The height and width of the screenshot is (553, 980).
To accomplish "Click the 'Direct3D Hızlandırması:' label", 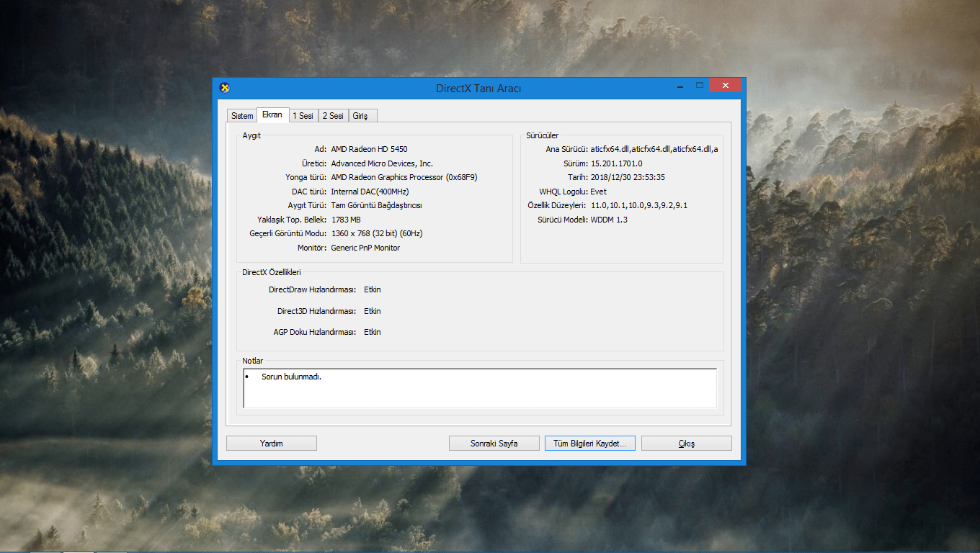I will click(317, 311).
